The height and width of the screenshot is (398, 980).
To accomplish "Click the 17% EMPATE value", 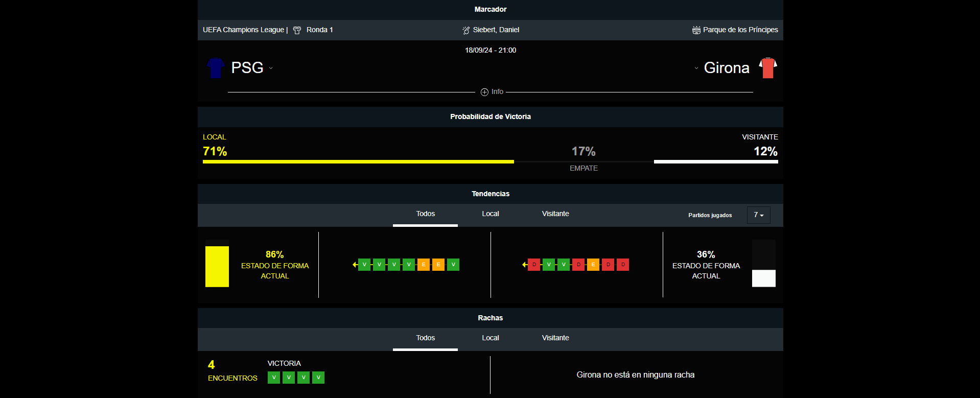I will 584,151.
